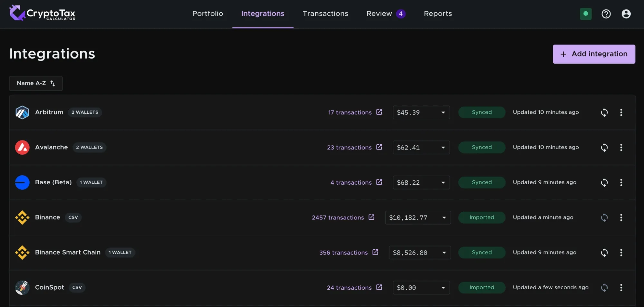Open more options for Arbitrum
644x307 pixels.
[621, 112]
